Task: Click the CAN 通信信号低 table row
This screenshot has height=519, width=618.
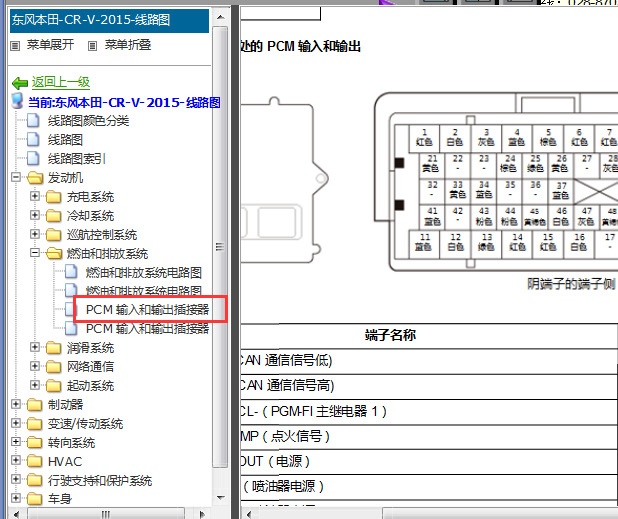Action: 429,361
